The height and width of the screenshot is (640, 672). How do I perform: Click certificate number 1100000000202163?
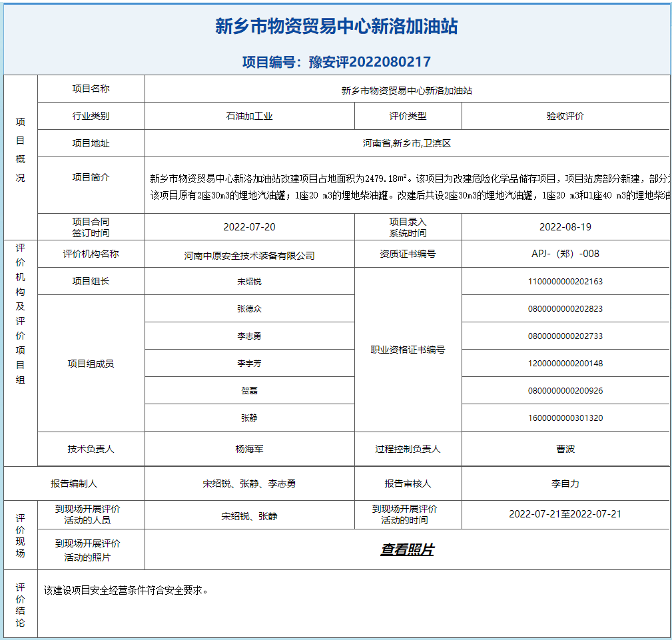[x=565, y=282]
